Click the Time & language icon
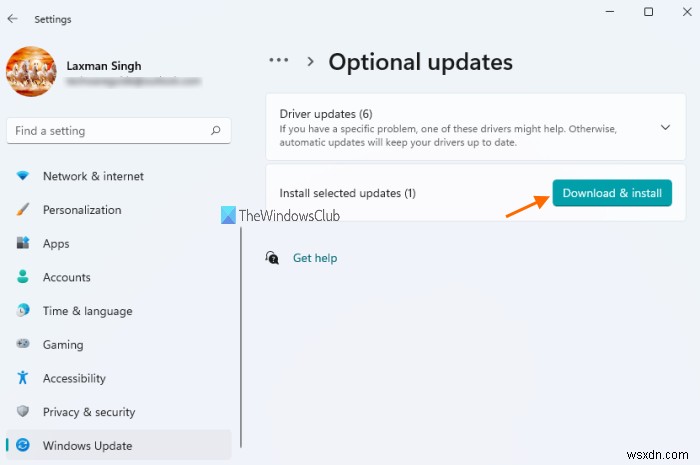Image resolution: width=700 pixels, height=465 pixels. click(23, 311)
